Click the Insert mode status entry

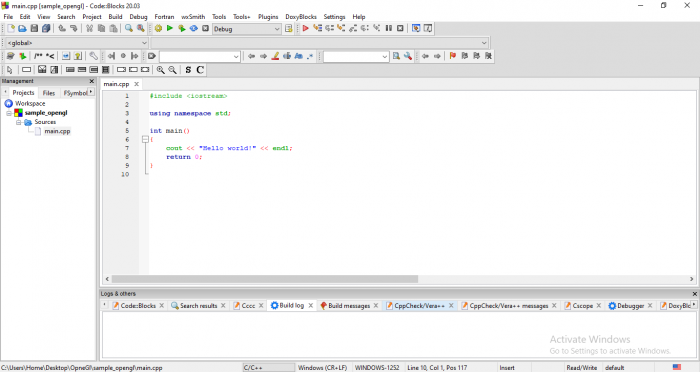pyautogui.click(x=507, y=368)
